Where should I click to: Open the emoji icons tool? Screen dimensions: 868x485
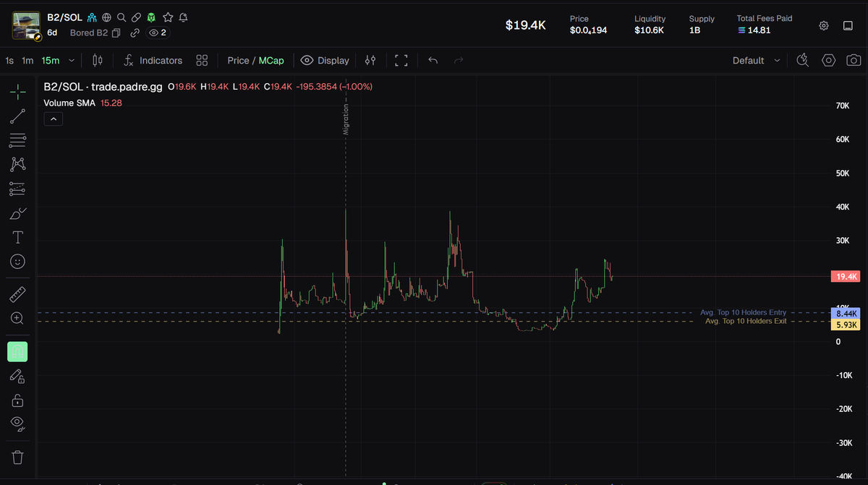[18, 261]
